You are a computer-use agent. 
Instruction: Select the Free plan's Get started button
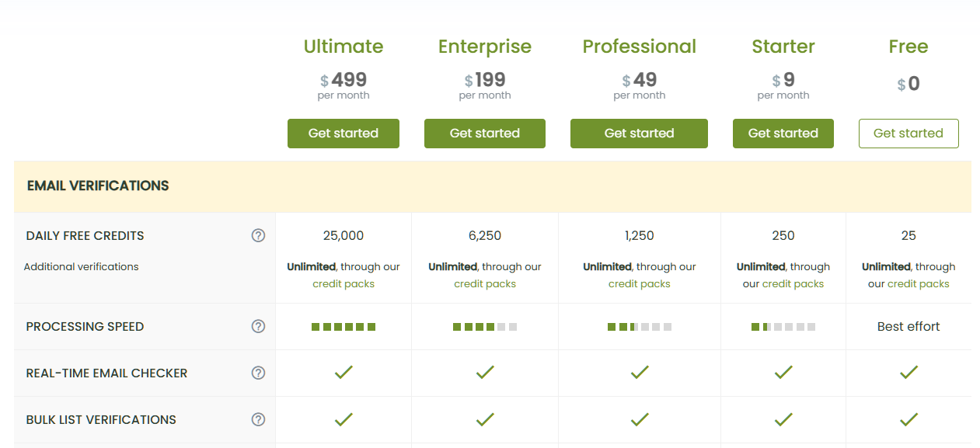(x=909, y=134)
